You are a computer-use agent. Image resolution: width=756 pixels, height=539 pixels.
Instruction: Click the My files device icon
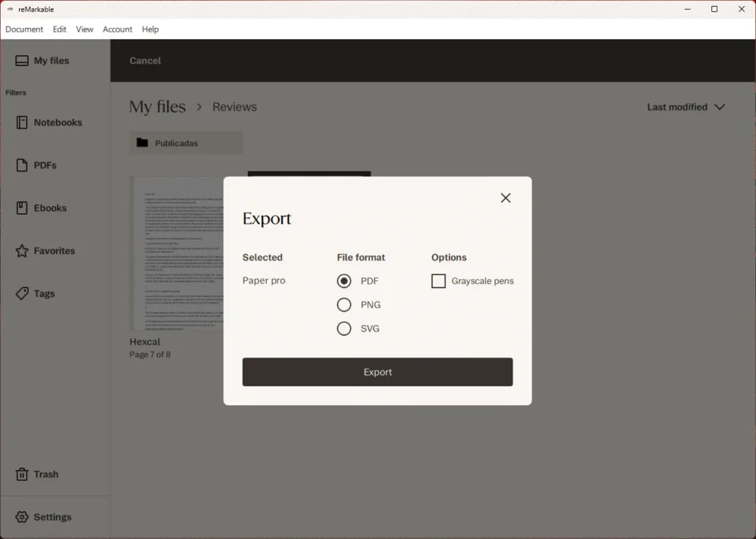pyautogui.click(x=22, y=60)
